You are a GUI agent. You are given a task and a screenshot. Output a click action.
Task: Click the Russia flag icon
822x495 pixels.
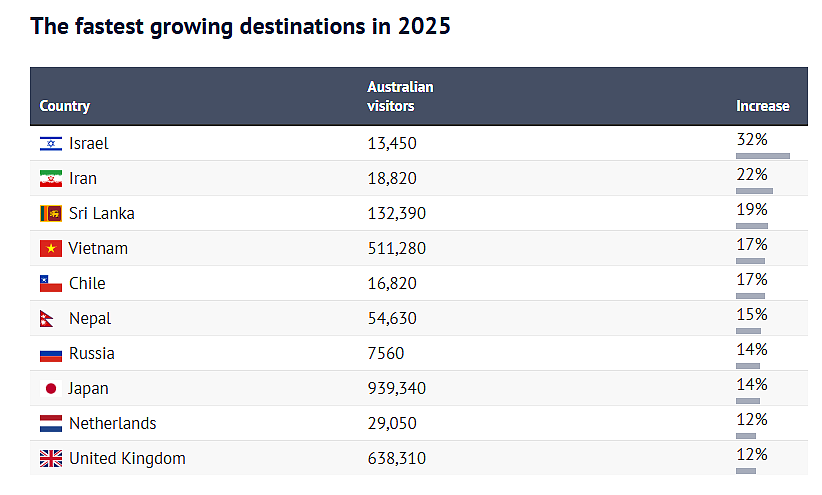pyautogui.click(x=50, y=354)
